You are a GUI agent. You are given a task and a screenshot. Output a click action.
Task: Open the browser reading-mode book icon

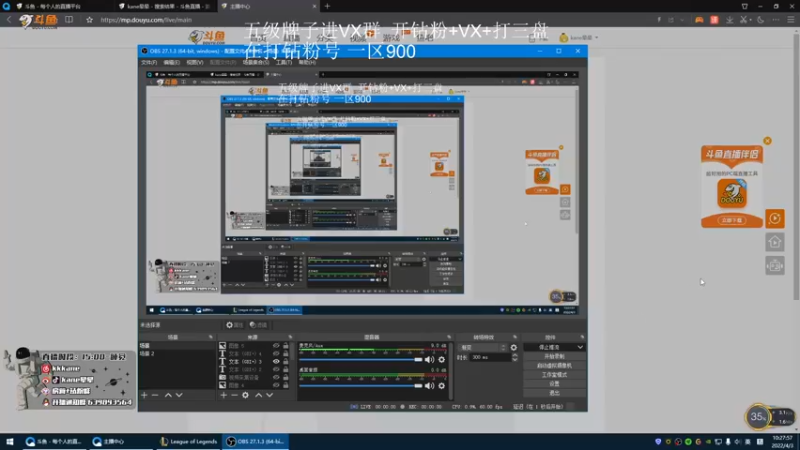[x=69, y=20]
